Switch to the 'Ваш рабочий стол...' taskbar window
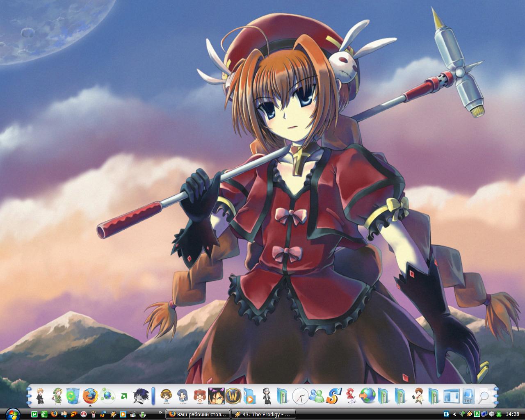The image size is (525, 420). (198, 414)
